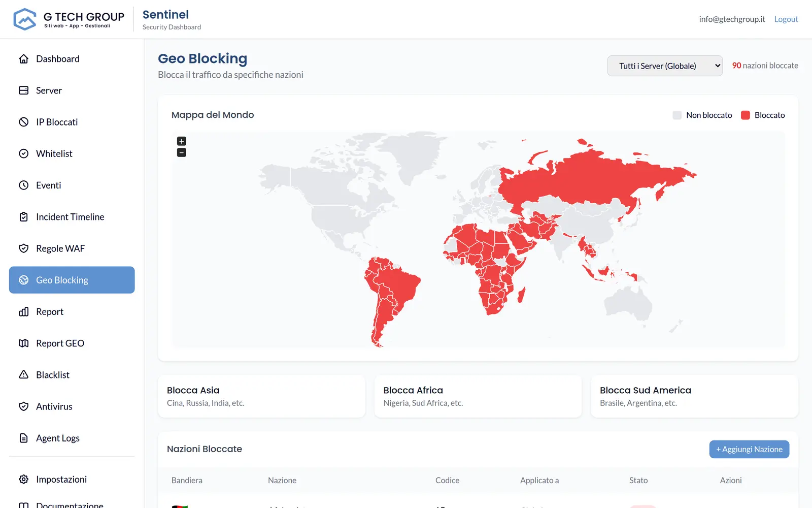Click the info@gtechgroup.it account text

732,19
